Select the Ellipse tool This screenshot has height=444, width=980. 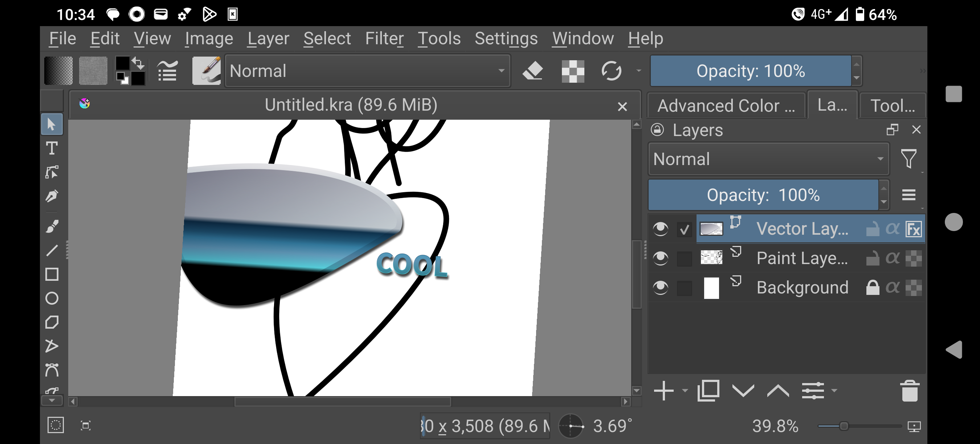[x=52, y=298]
